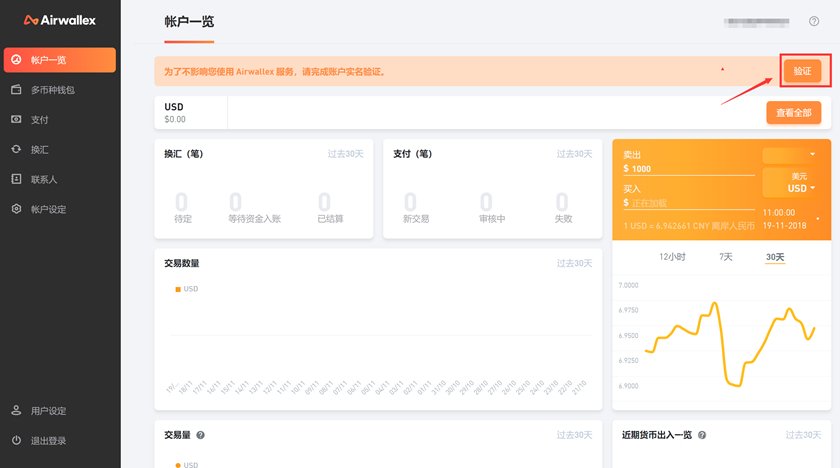Click the 买入 amount field
840x468 pixels.
pos(688,203)
